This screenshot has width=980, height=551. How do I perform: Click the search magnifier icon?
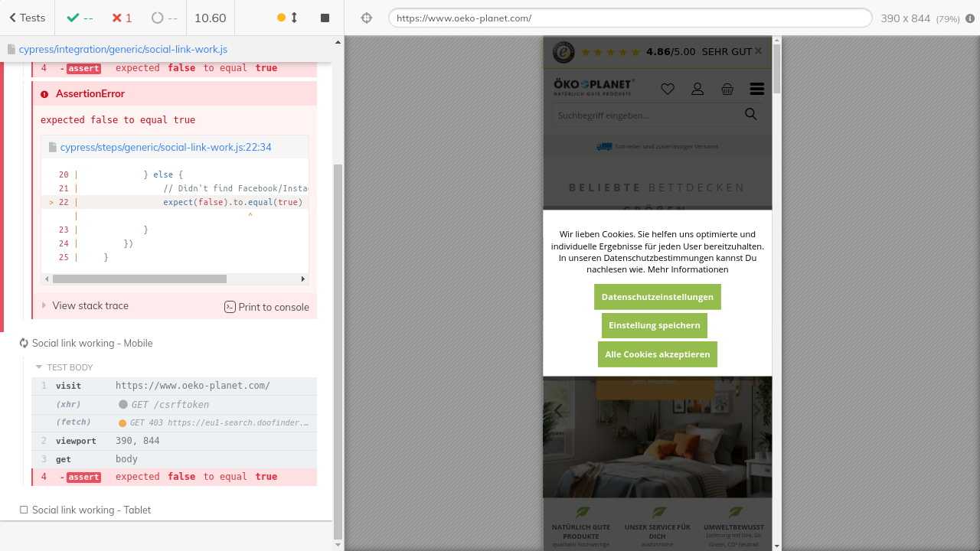tap(751, 115)
